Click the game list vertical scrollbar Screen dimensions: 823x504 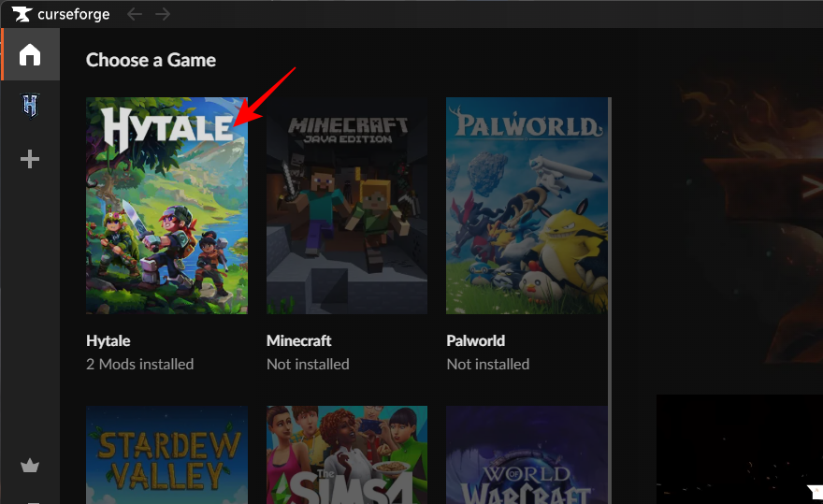610,234
